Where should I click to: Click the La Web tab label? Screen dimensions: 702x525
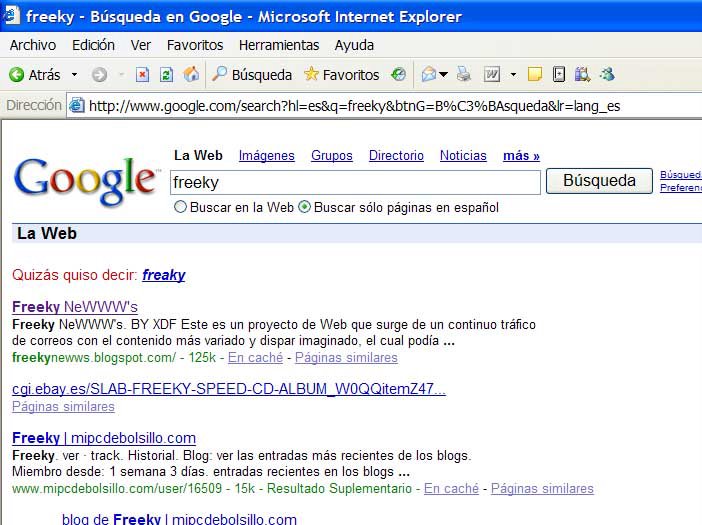tap(198, 155)
